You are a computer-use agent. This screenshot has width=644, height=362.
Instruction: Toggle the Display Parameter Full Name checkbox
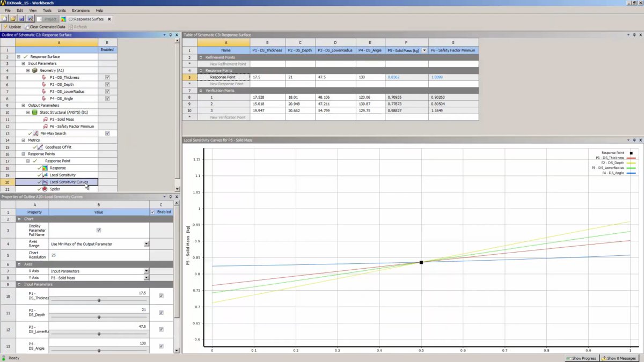[x=98, y=230]
